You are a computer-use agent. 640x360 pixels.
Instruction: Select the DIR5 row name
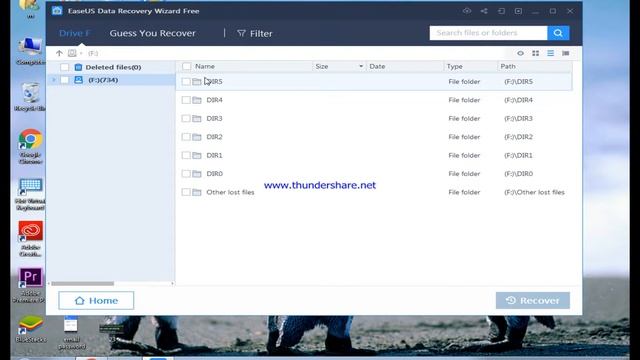(x=214, y=82)
